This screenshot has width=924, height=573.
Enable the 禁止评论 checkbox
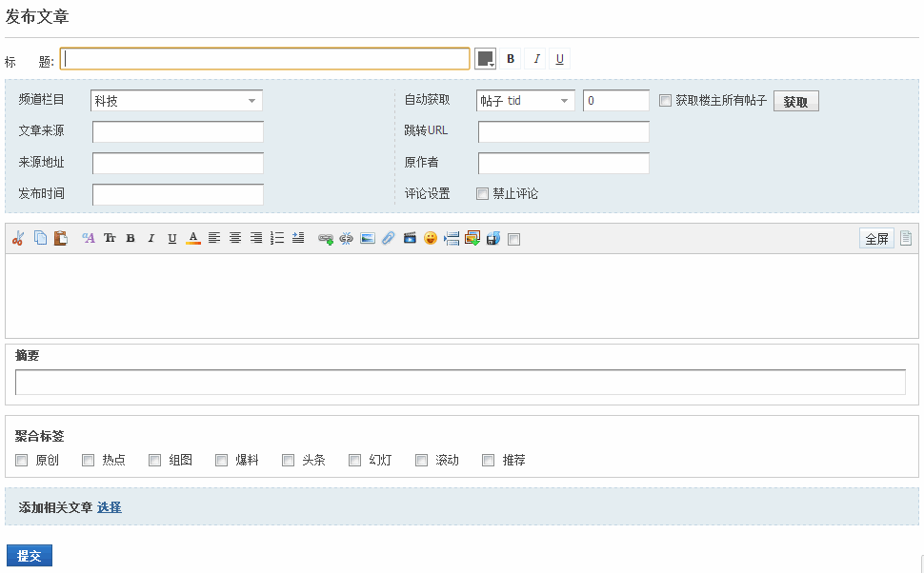pyautogui.click(x=483, y=193)
